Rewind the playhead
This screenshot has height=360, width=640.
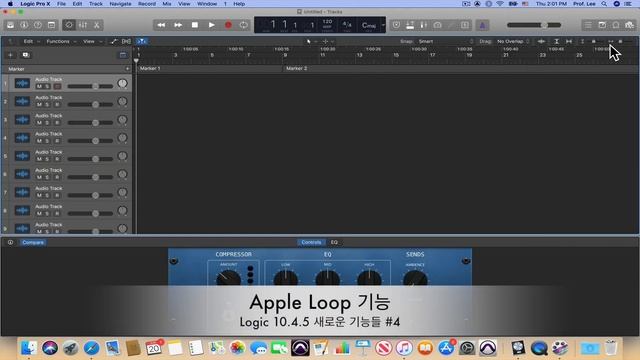(x=161, y=25)
